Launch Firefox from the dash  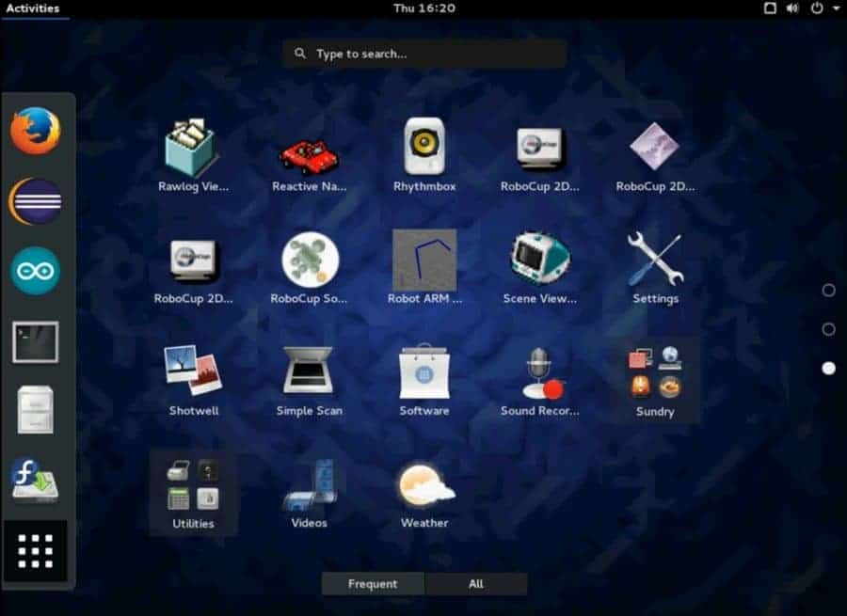click(x=36, y=131)
